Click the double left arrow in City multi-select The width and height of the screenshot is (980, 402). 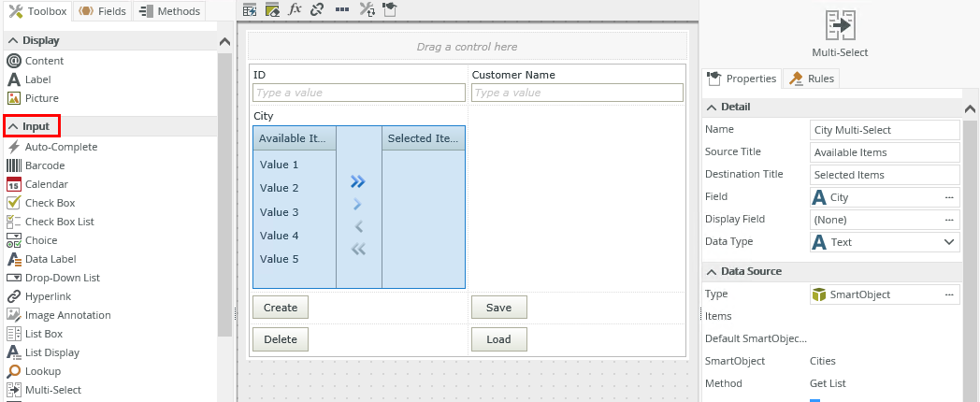[x=358, y=249]
